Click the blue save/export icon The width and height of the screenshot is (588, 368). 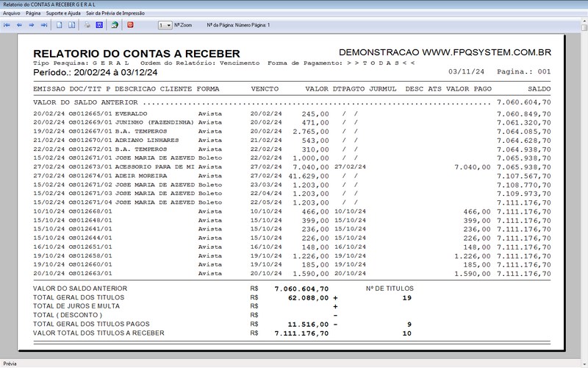tap(99, 25)
